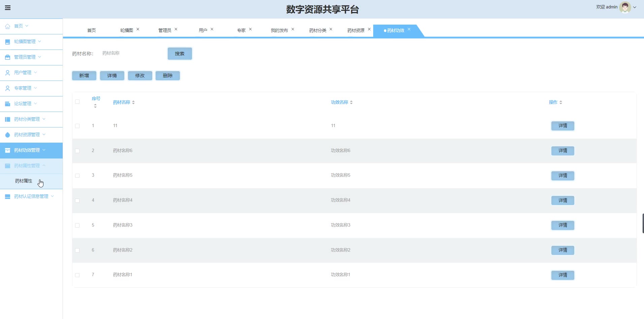The image size is (644, 319).
Task: Check the checkbox for 药材名称4 row
Action: click(77, 201)
